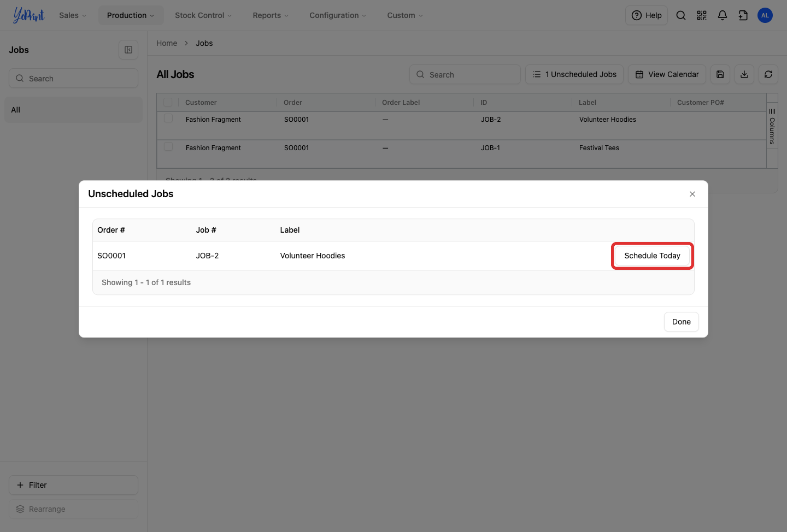
Task: Focus the All Jobs Search field
Action: [465, 74]
